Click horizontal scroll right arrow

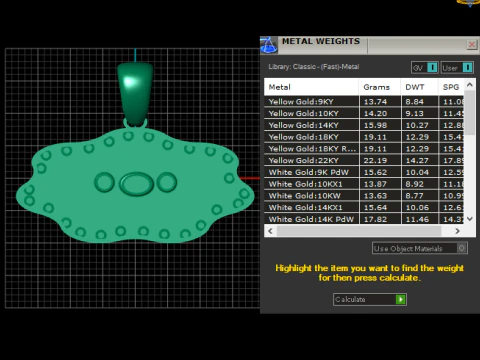point(457,231)
